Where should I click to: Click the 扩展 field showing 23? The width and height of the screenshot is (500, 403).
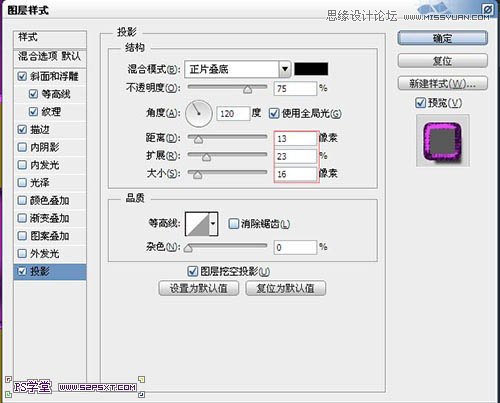(x=295, y=156)
